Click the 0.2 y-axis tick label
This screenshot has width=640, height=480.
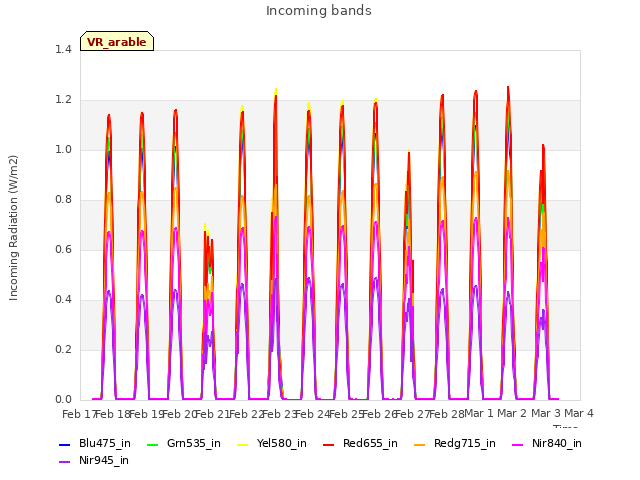(x=63, y=349)
